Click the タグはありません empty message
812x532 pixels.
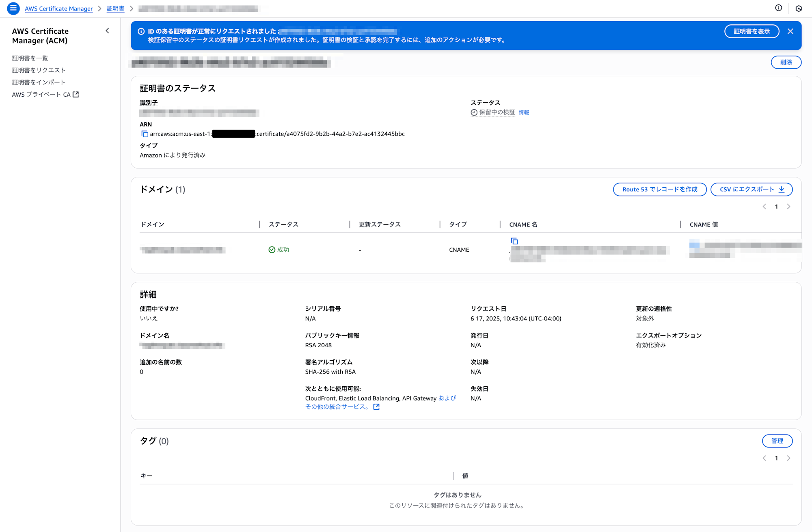click(x=458, y=495)
